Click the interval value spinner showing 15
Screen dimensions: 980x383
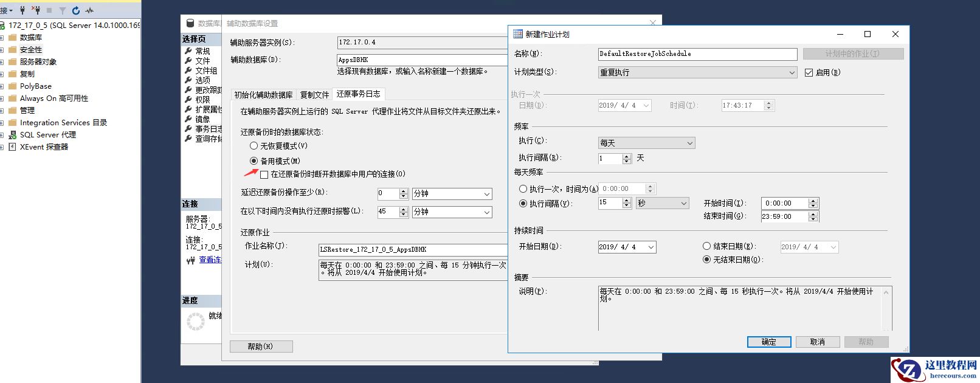point(627,203)
